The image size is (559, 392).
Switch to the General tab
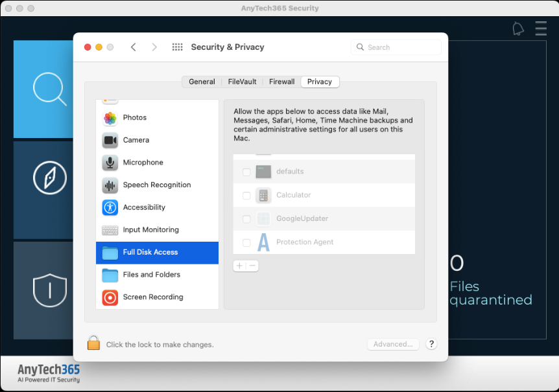coord(202,82)
